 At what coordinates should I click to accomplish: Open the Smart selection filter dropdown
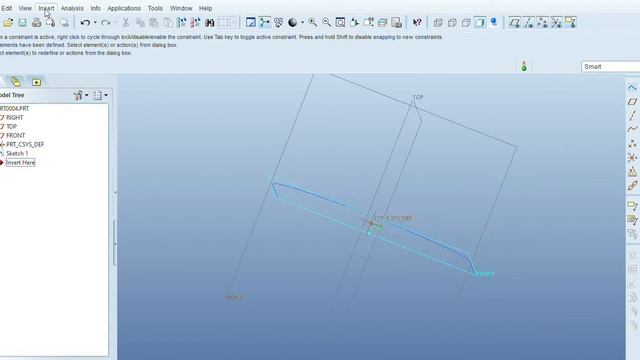(x=611, y=67)
